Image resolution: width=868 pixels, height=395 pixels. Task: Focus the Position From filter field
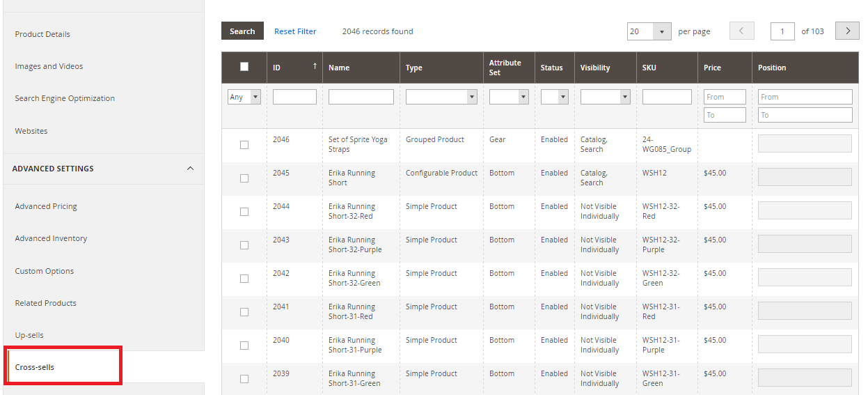[805, 97]
